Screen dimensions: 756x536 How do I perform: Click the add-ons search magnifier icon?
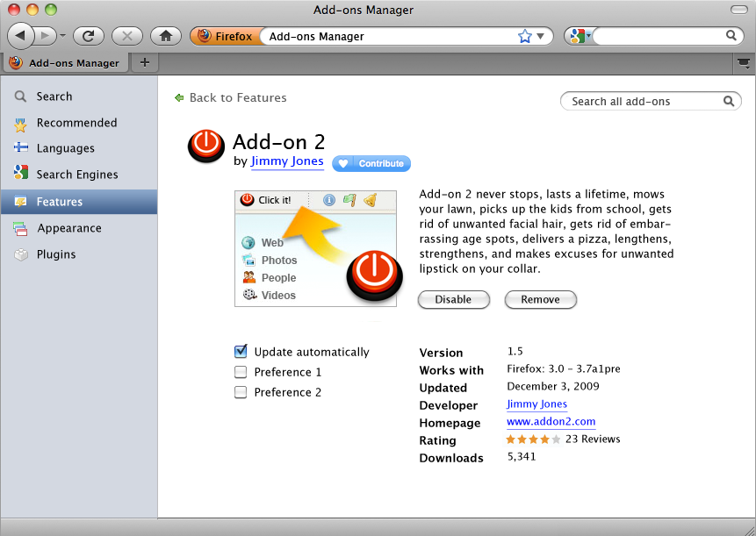click(729, 101)
